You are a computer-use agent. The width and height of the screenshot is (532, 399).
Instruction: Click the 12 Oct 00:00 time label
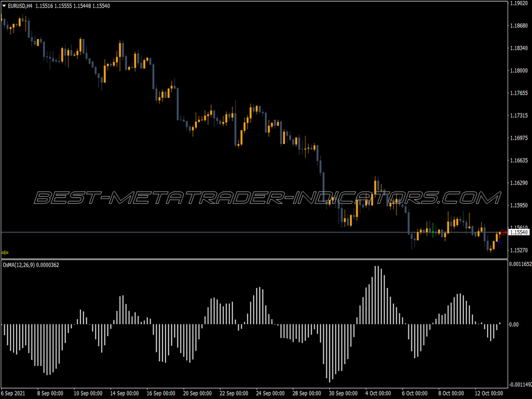(x=489, y=393)
